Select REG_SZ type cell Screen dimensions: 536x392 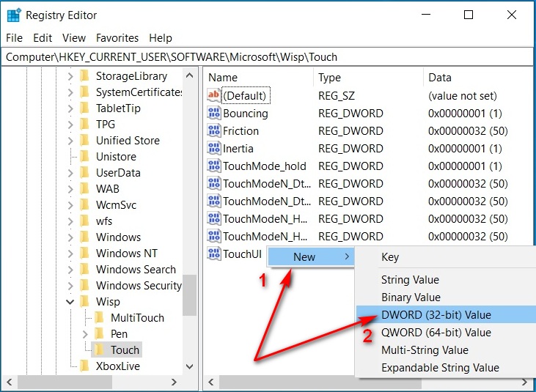337,95
